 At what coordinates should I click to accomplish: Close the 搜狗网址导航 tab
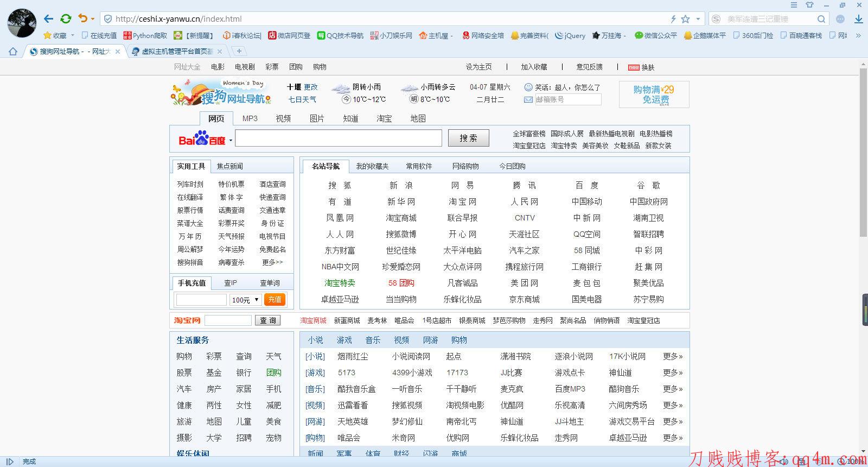click(118, 52)
